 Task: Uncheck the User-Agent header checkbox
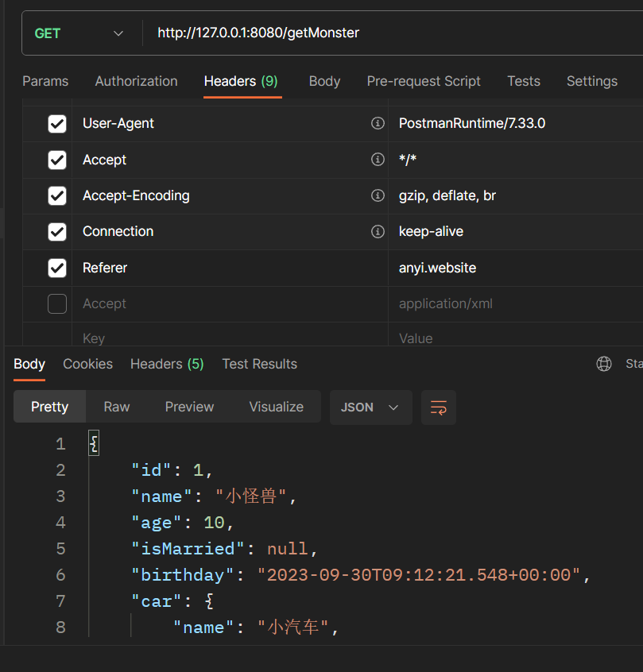pos(57,124)
